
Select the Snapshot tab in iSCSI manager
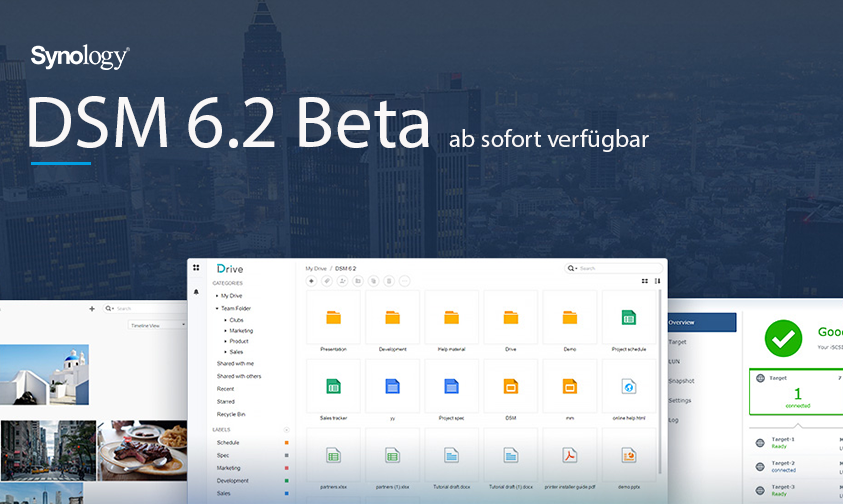[681, 381]
